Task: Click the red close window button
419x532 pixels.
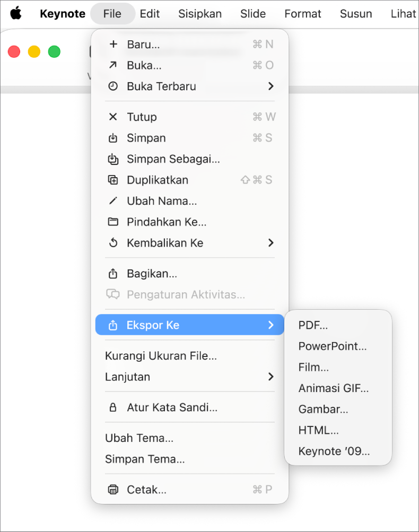Action: point(14,51)
